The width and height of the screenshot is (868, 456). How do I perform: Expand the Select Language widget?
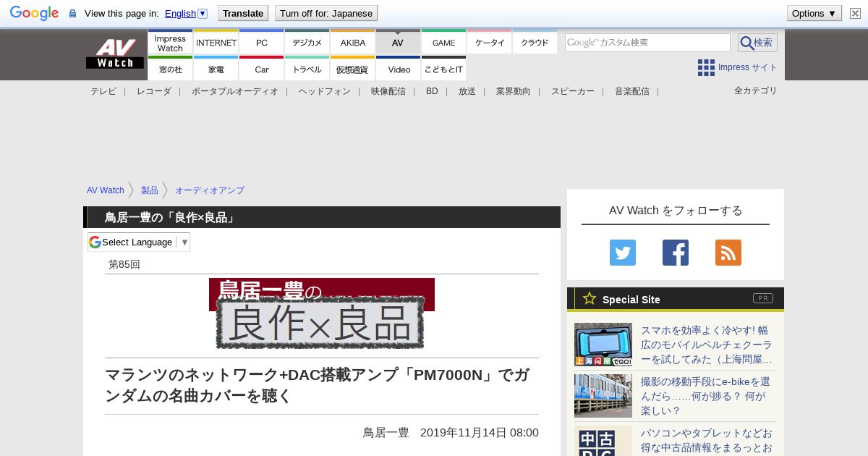pos(139,242)
